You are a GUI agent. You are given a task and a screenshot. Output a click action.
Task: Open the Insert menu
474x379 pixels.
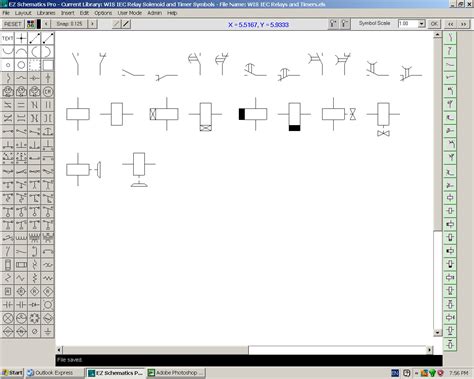[68, 13]
